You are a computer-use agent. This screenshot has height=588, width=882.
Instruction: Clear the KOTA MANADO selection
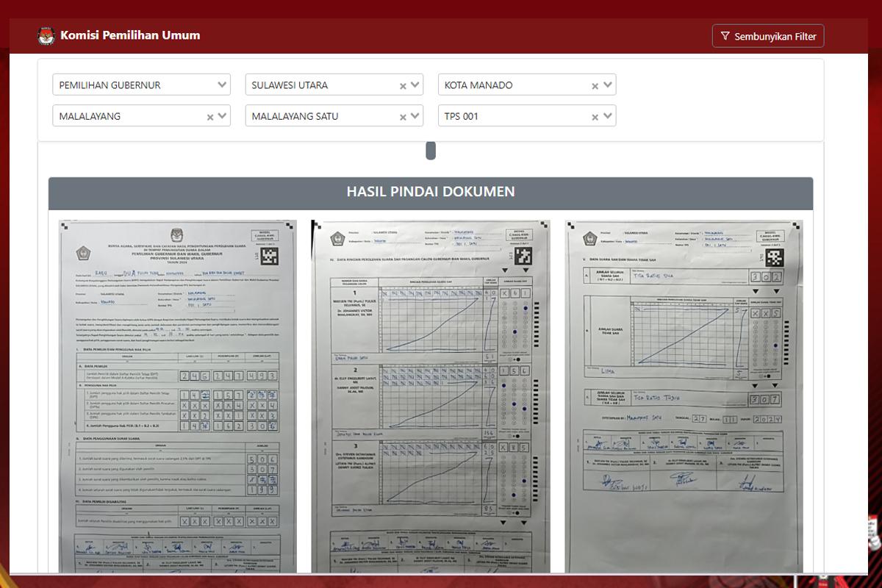point(595,86)
